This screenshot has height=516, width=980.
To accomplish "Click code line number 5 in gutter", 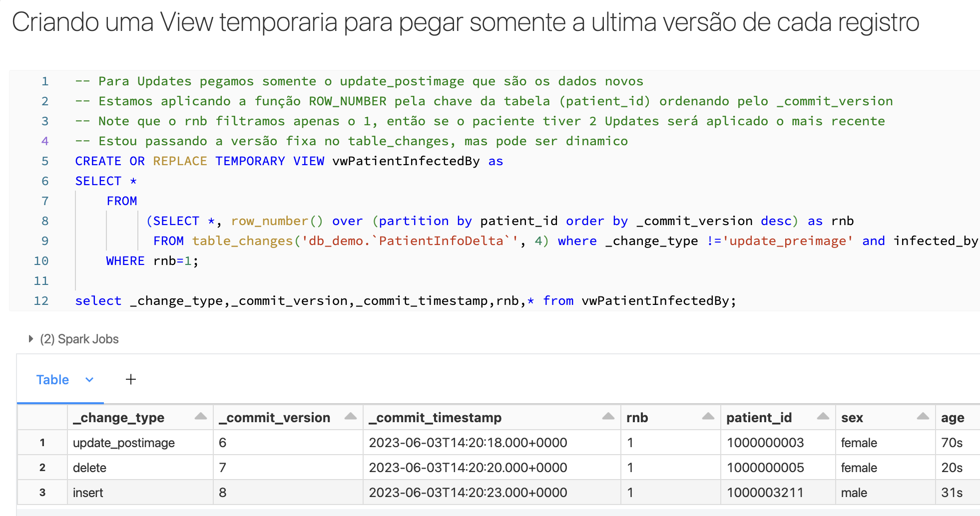I will pyautogui.click(x=45, y=161).
